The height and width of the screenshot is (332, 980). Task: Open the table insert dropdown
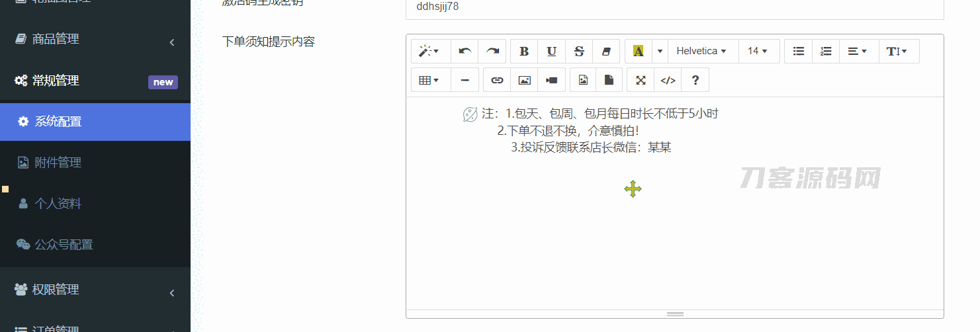point(431,80)
